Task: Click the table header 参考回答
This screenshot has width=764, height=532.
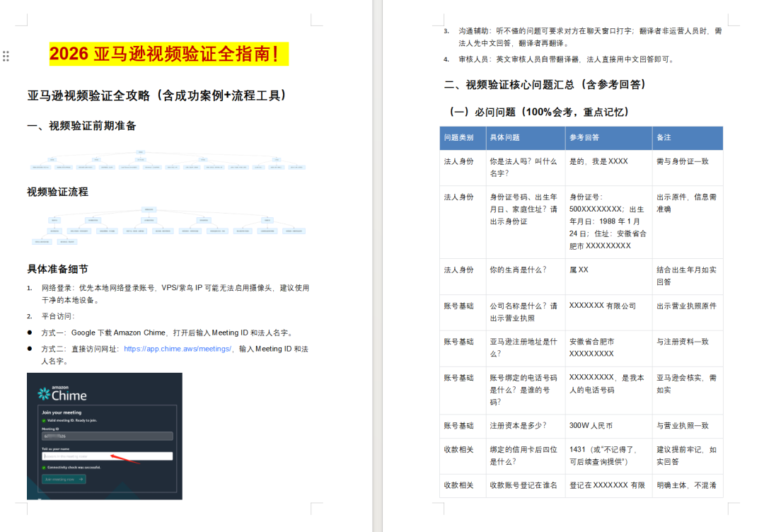Action: 584,138
